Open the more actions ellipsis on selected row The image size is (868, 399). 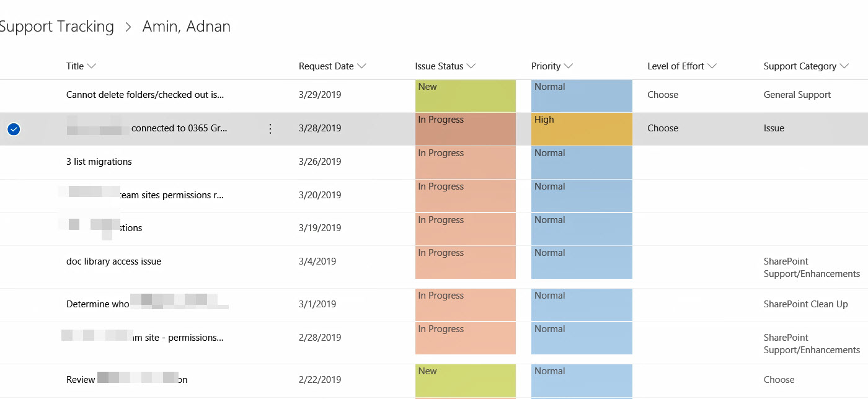click(270, 128)
